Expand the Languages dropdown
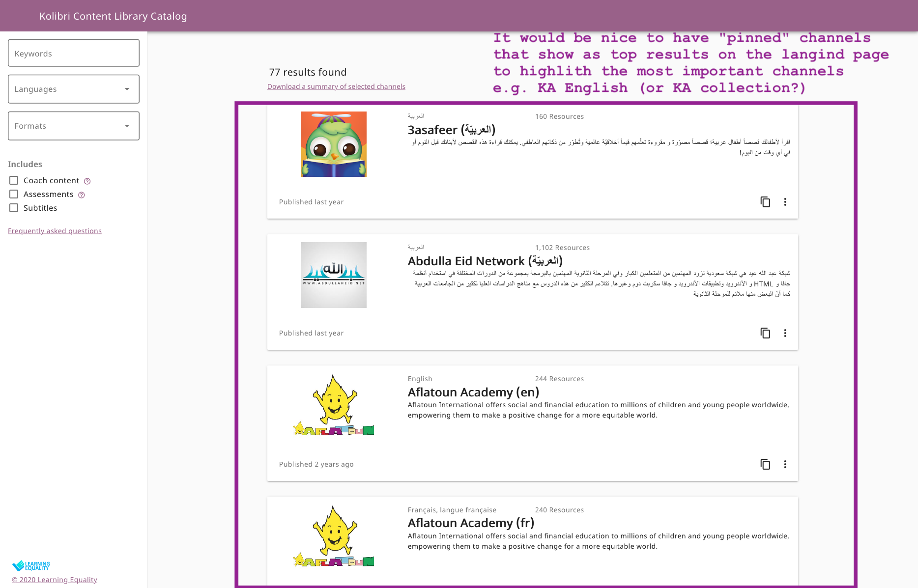 [x=74, y=89]
